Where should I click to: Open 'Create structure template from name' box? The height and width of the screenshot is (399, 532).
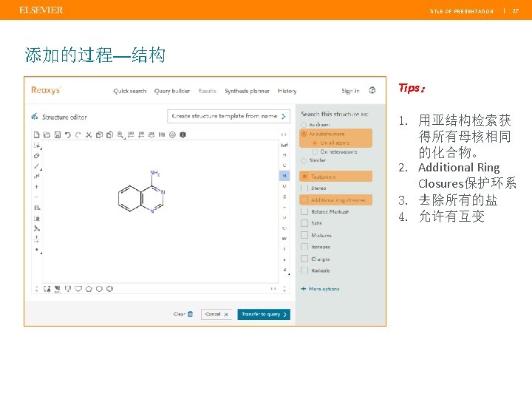point(228,117)
